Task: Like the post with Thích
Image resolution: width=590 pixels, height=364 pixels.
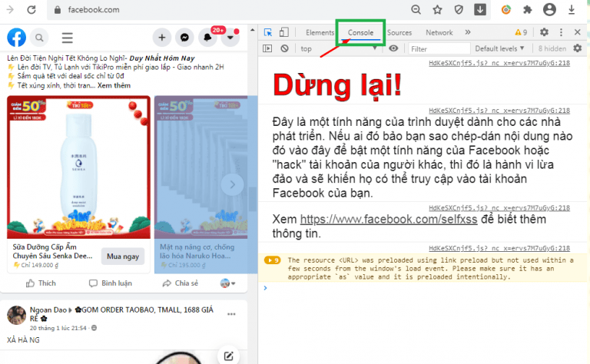Action: [41, 283]
